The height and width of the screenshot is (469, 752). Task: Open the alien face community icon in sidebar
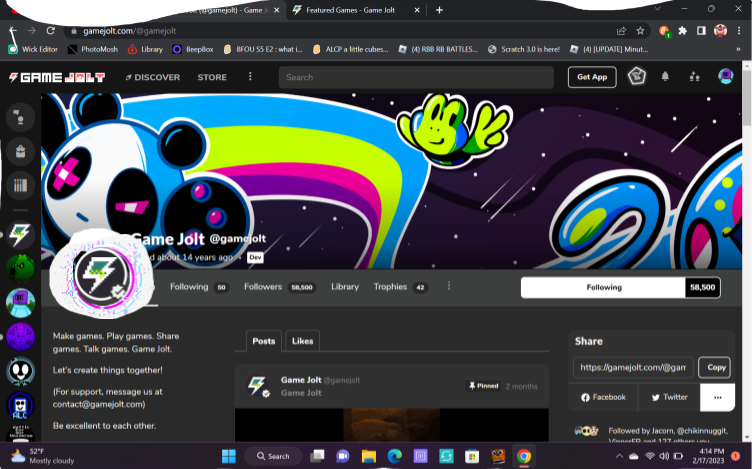[20, 371]
